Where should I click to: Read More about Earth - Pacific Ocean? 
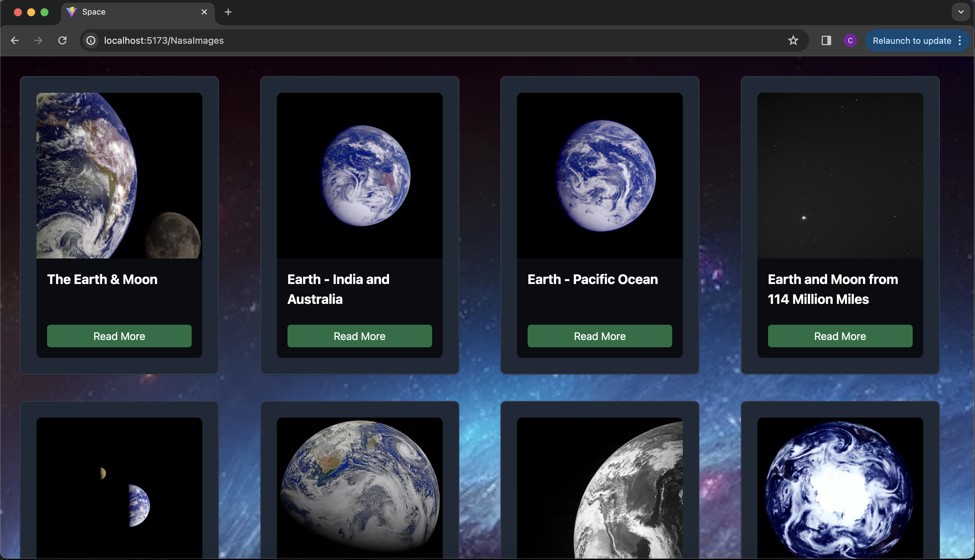599,336
